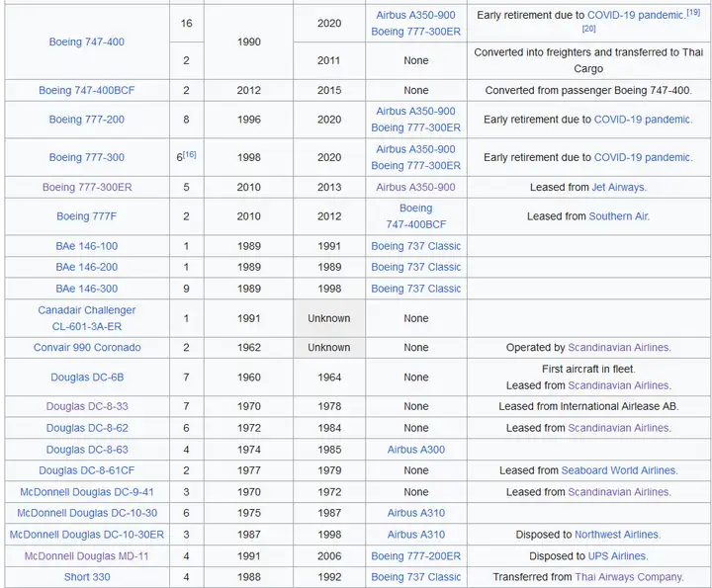Select the 'First aircraft in fleet.' note
The height and width of the screenshot is (588, 712).
point(589,369)
